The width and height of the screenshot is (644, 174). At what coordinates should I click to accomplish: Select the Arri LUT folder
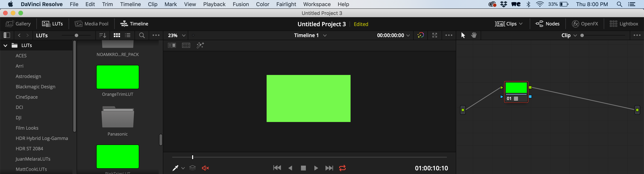20,66
